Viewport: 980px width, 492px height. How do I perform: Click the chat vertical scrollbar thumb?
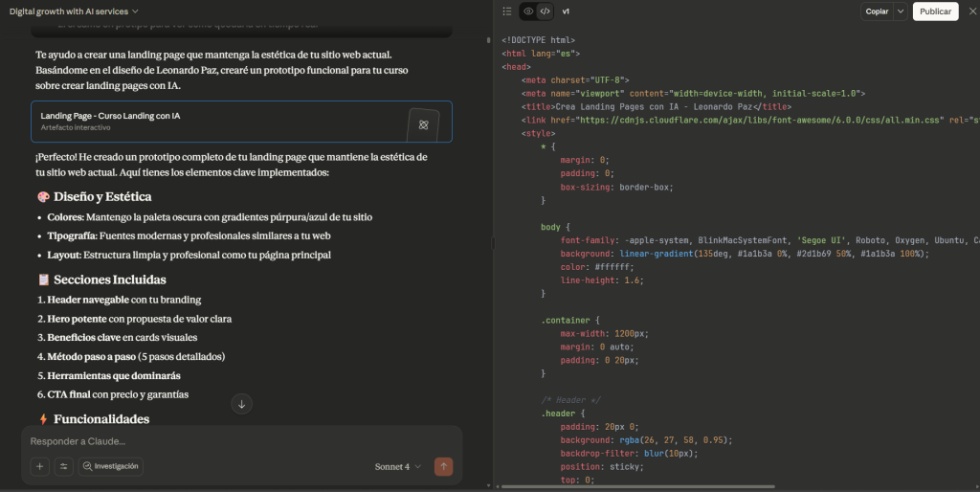tap(489, 40)
